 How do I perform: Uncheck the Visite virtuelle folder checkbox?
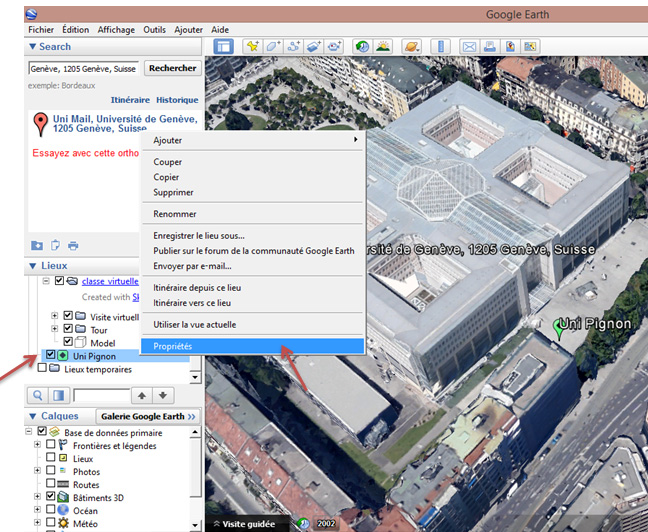pos(68,316)
